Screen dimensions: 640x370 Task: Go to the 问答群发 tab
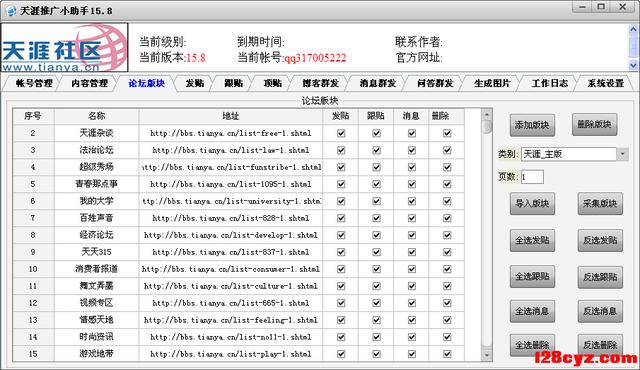tap(435, 83)
